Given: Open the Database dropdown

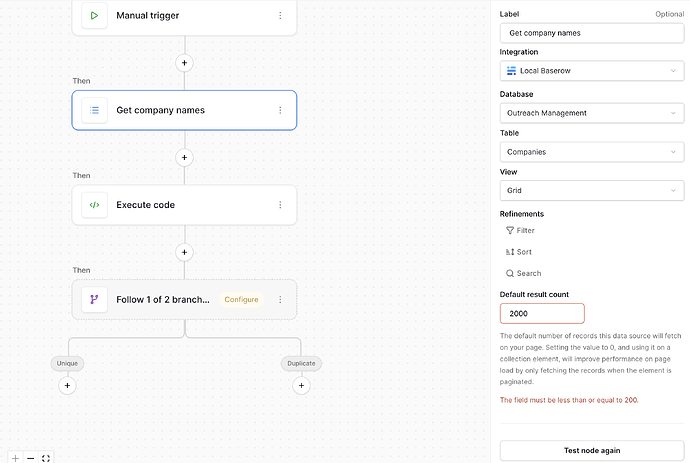Looking at the screenshot, I should click(592, 113).
